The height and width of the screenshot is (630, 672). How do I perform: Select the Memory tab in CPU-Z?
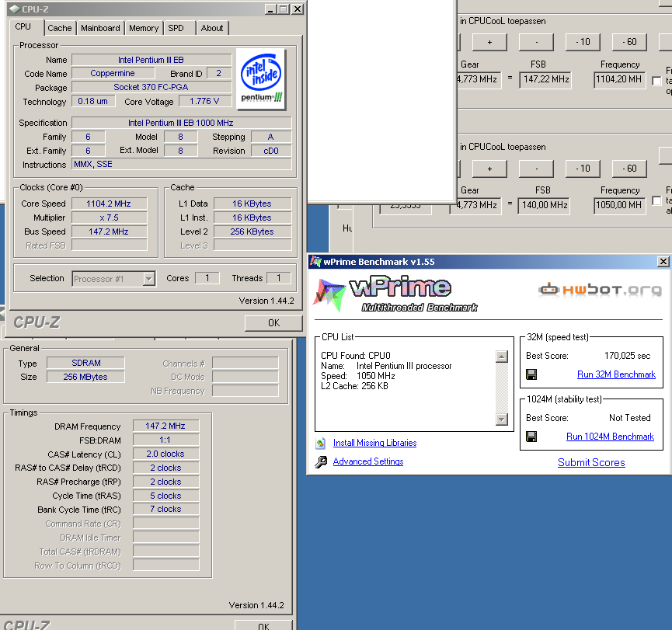click(144, 28)
